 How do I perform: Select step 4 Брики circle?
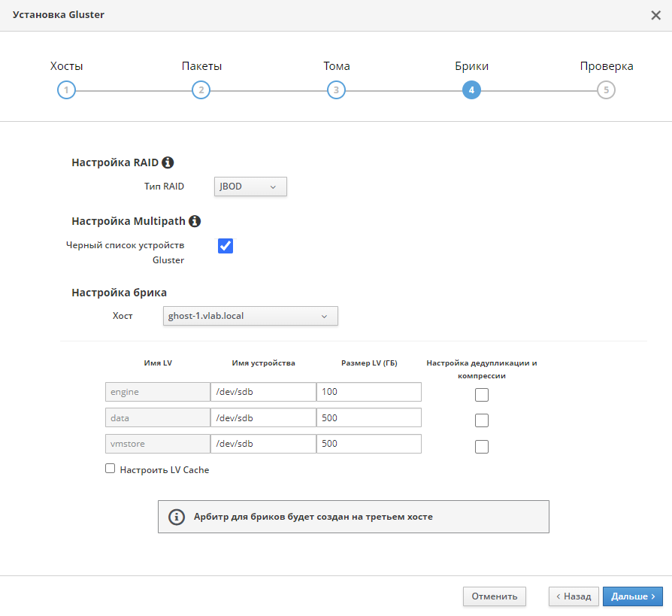pos(471,90)
